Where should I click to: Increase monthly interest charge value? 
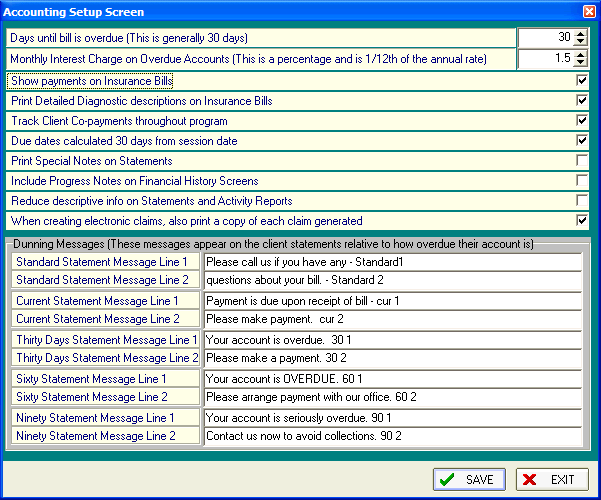pyautogui.click(x=581, y=55)
